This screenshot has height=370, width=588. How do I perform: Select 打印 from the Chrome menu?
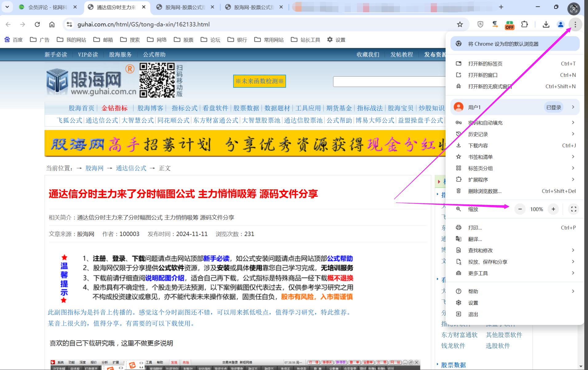tap(515, 228)
